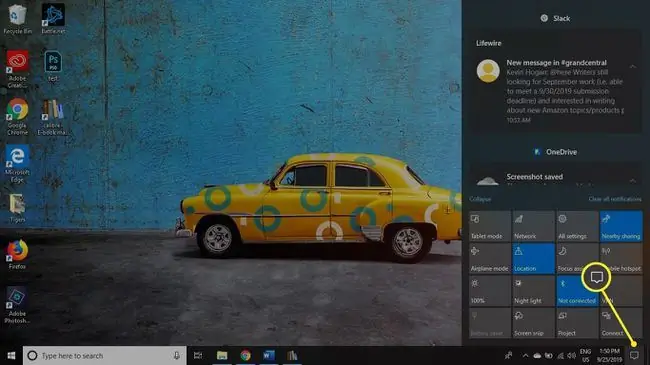Collapse the Slack notification chevron
Viewport: 650px width, 365px height.
(633, 66)
